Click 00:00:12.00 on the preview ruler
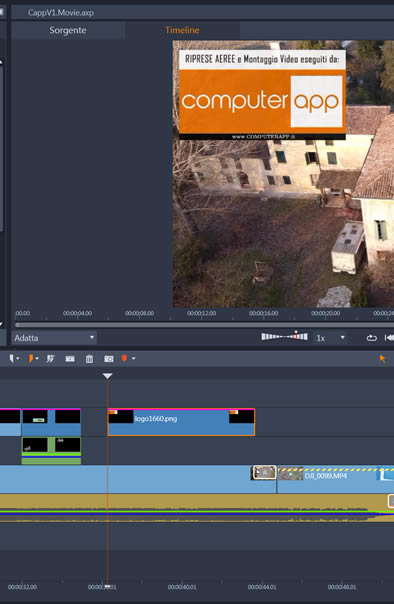Screen dimensions: 394x604 coord(201,313)
